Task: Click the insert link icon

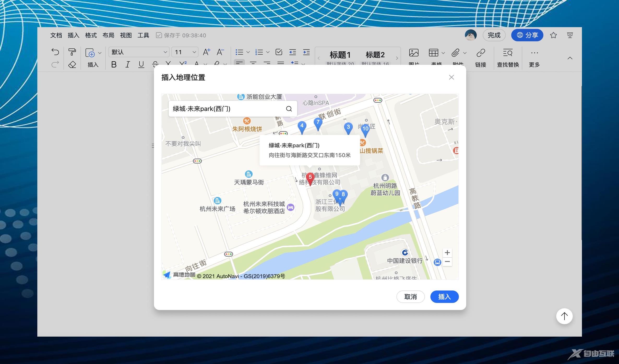Action: point(481,53)
